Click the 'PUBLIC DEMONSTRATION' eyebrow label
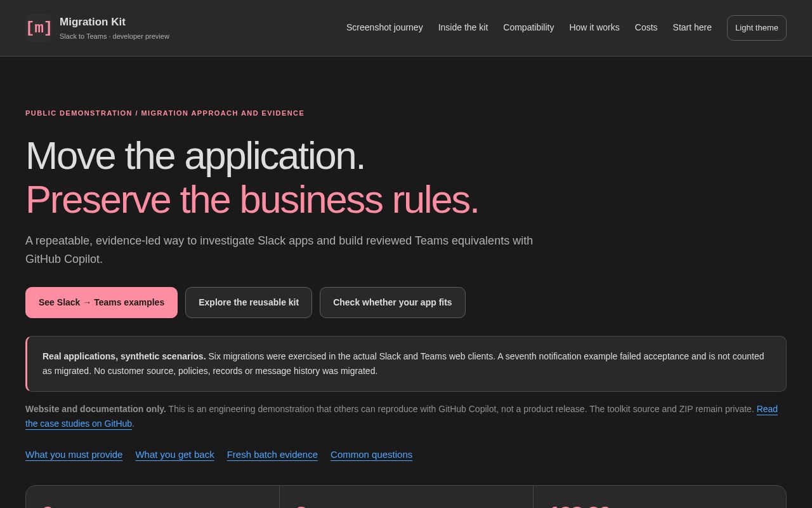The image size is (812, 508). 79,113
